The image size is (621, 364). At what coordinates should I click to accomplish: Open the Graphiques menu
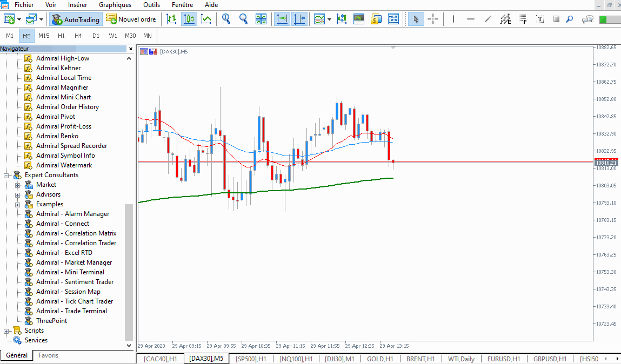[115, 5]
